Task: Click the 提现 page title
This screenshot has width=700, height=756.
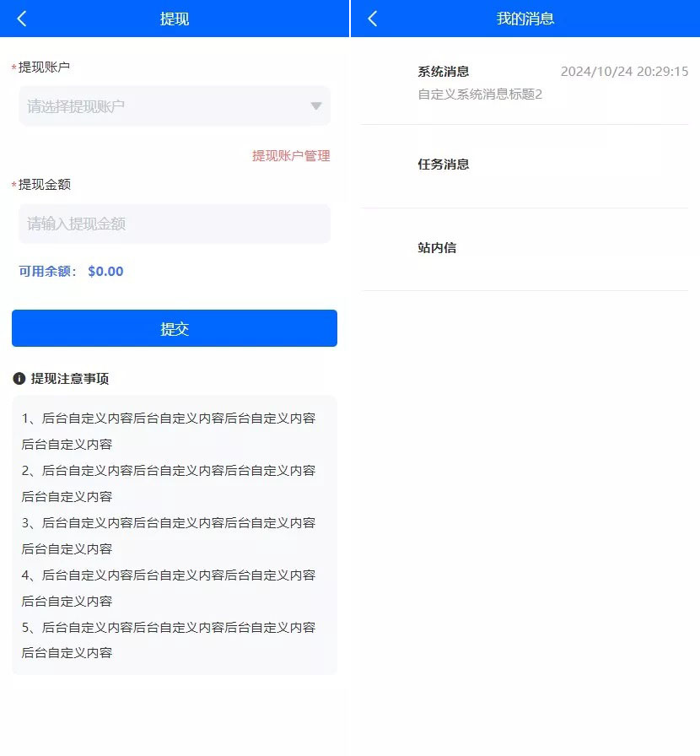Action: click(174, 18)
